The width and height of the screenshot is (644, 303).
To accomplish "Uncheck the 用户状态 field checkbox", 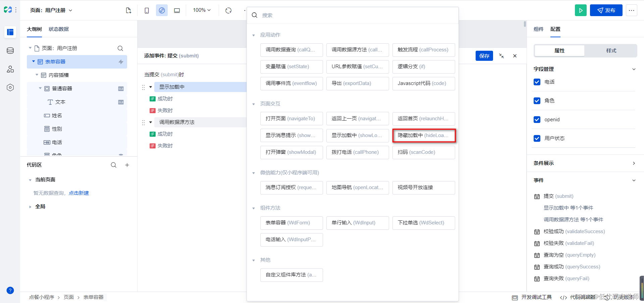I will (x=537, y=138).
